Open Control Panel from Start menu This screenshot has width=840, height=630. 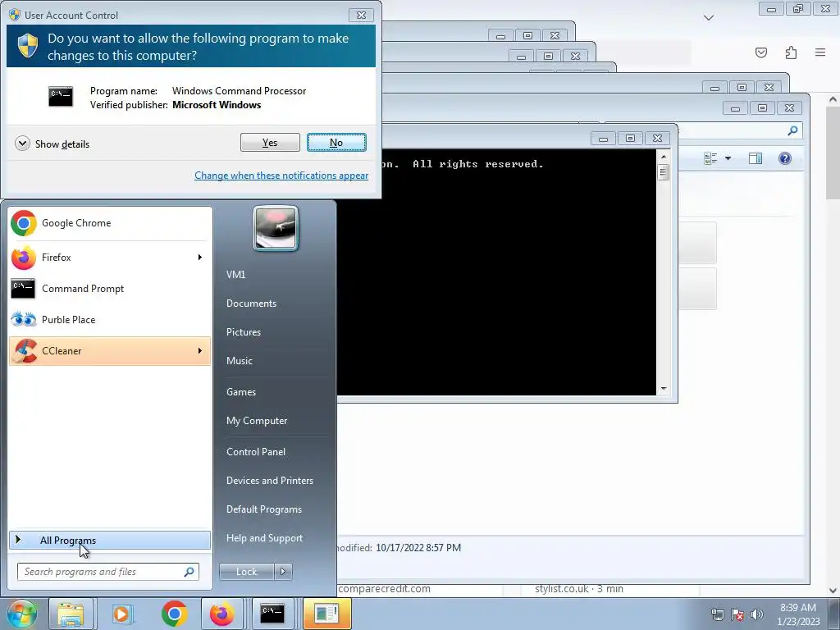[x=256, y=452]
